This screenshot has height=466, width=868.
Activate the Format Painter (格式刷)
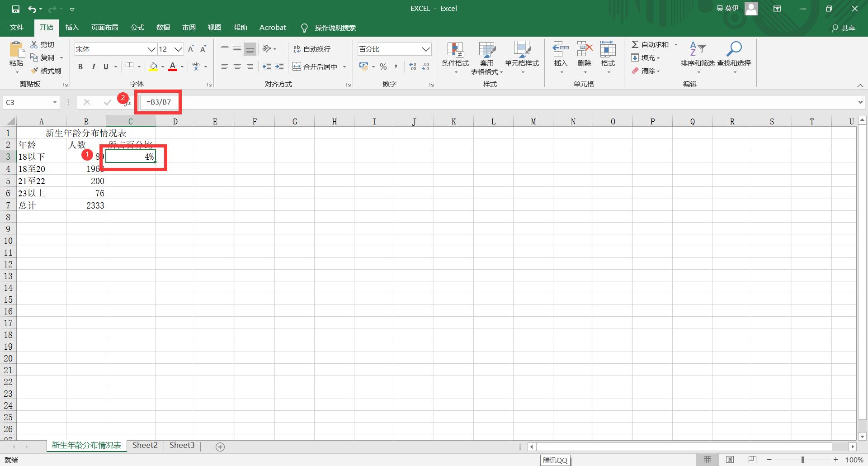click(x=46, y=71)
